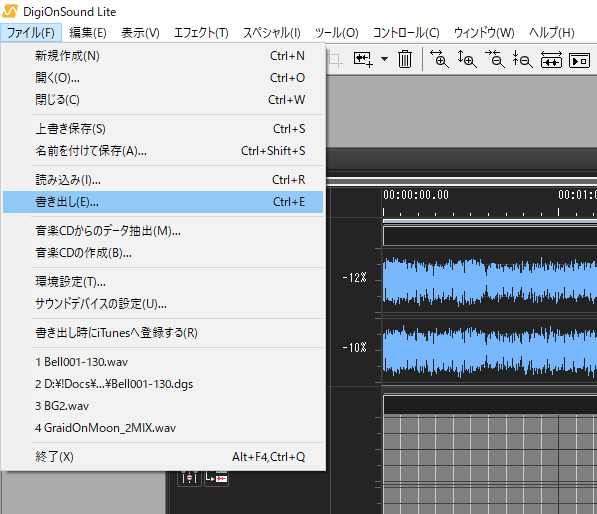Viewport: 597px width, 514px height.
Task: Click the fit whole waveform icon
Action: (x=551, y=59)
